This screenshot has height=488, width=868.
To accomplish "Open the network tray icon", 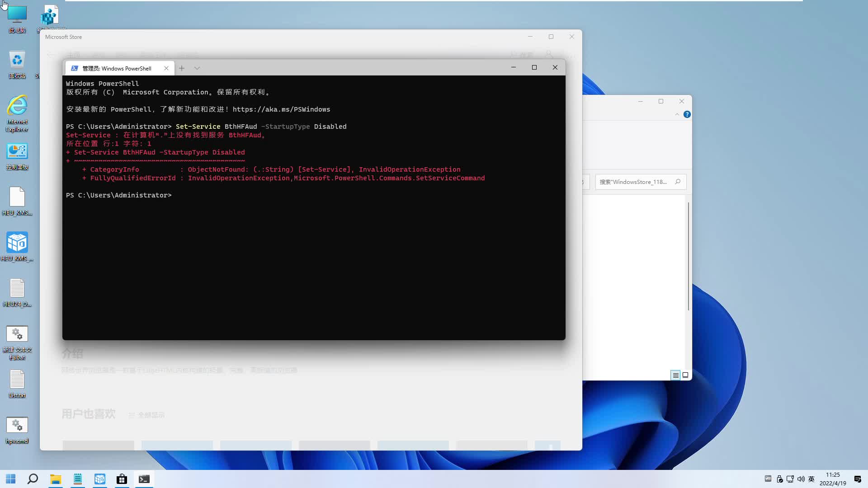I will pos(790,479).
